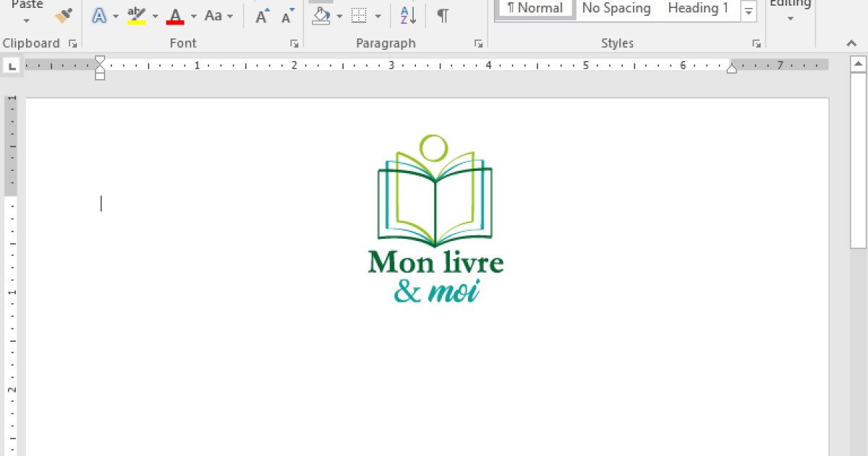Apply red font color
Viewport: 868px width, 456px height.
tap(175, 15)
